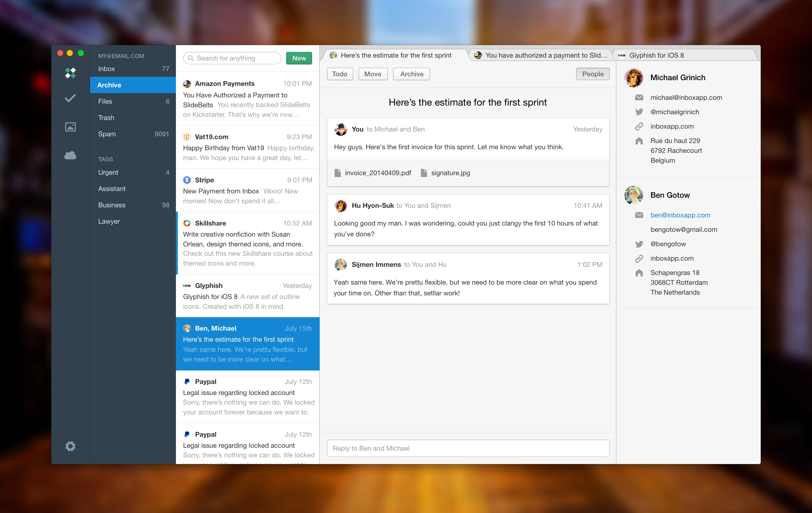This screenshot has width=812, height=513.
Task: Click the invoice_20140409.pdf attachment icon
Action: 337,173
